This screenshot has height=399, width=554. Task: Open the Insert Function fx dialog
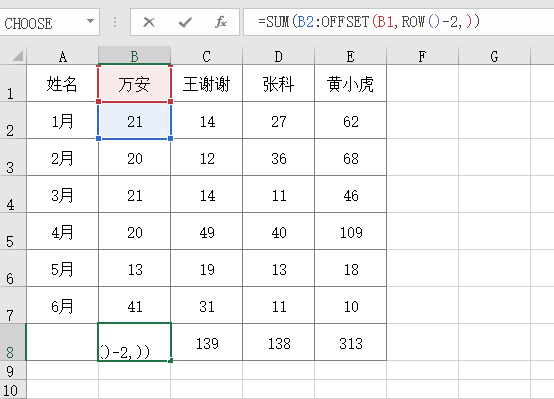click(221, 22)
